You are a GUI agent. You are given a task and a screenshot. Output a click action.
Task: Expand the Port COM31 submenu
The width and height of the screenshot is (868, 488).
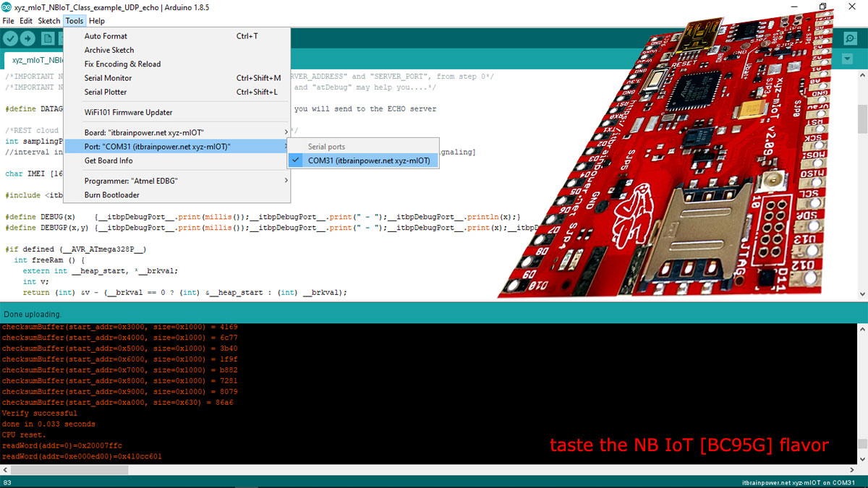(157, 147)
